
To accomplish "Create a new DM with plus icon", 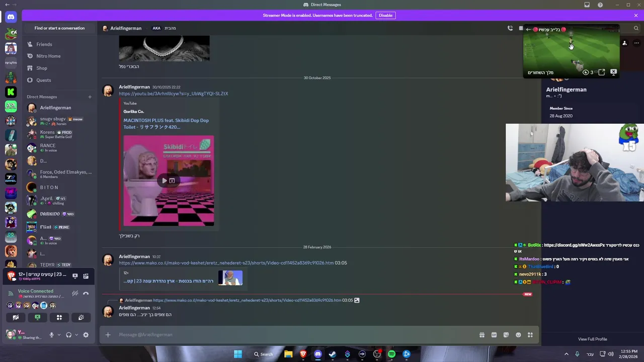I will [90, 97].
